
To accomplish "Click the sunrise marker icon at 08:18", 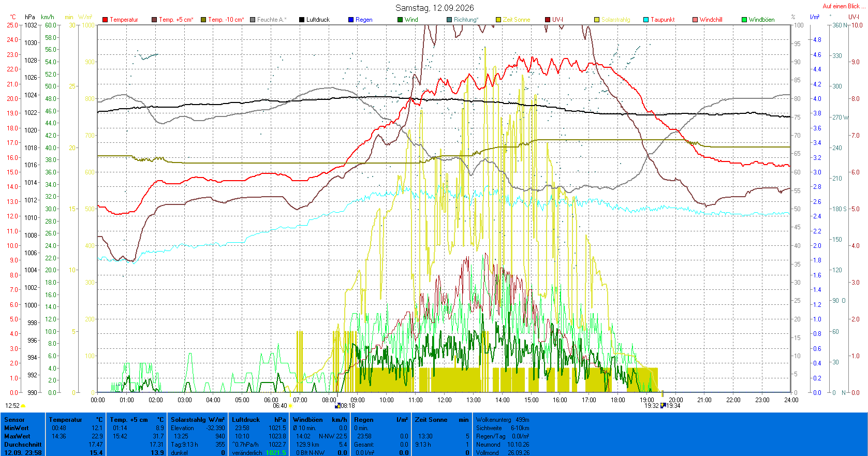I will (x=338, y=406).
